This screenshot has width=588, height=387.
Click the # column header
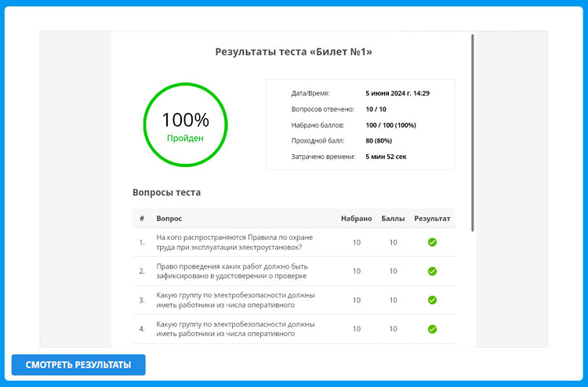142,219
